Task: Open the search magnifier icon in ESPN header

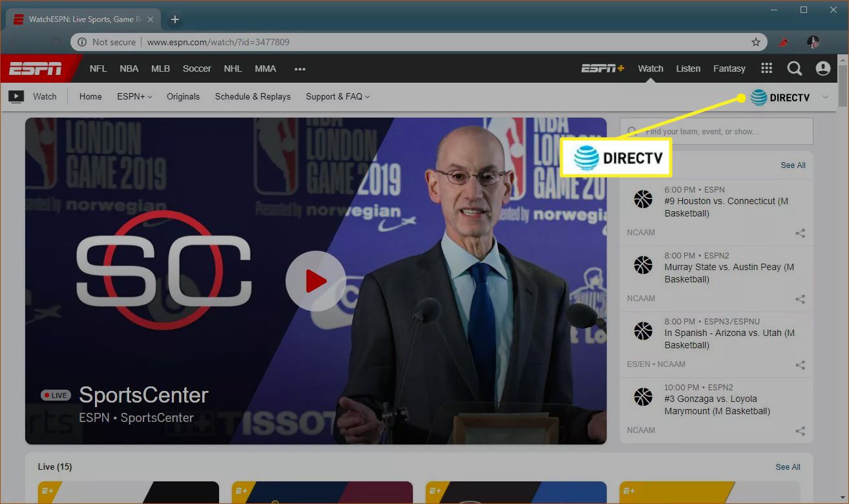Action: pos(794,68)
